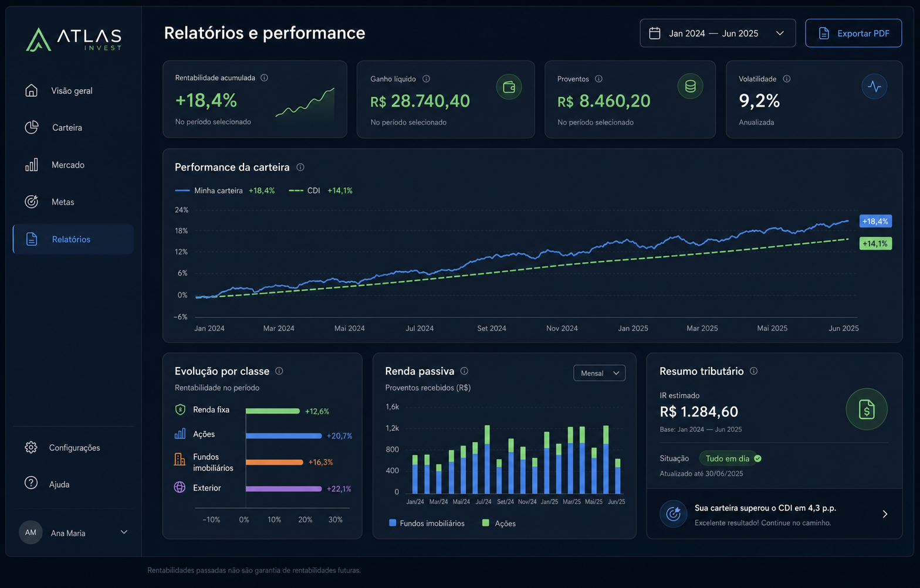Click the question mark icon beside Ajuda
Viewport: 920px width, 588px height.
coord(31,483)
